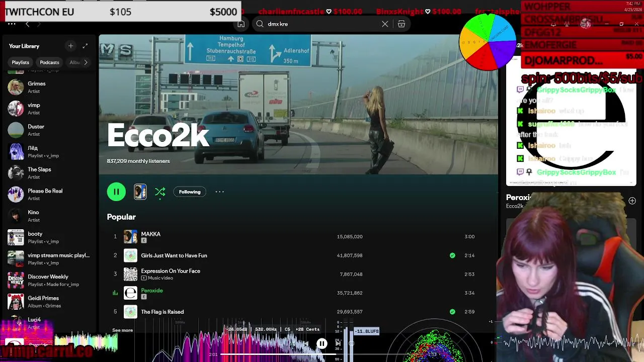Click the Popular section heading
The width and height of the screenshot is (644, 362).
[x=121, y=217]
